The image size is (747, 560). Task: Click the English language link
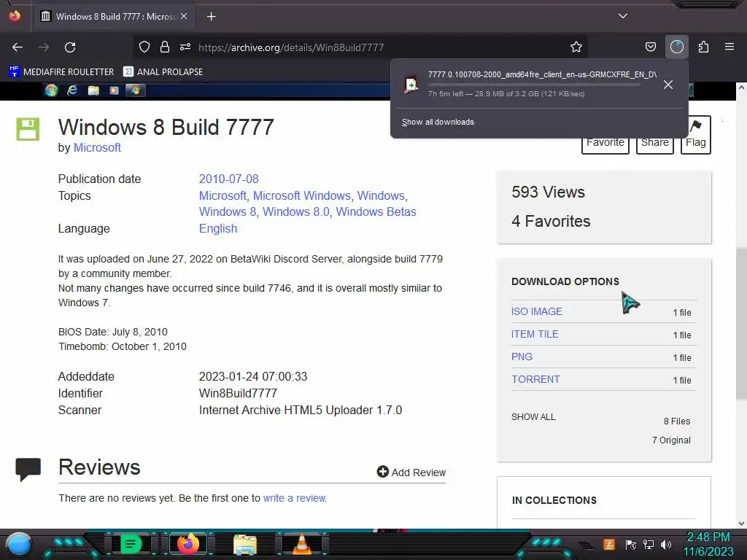(x=217, y=228)
